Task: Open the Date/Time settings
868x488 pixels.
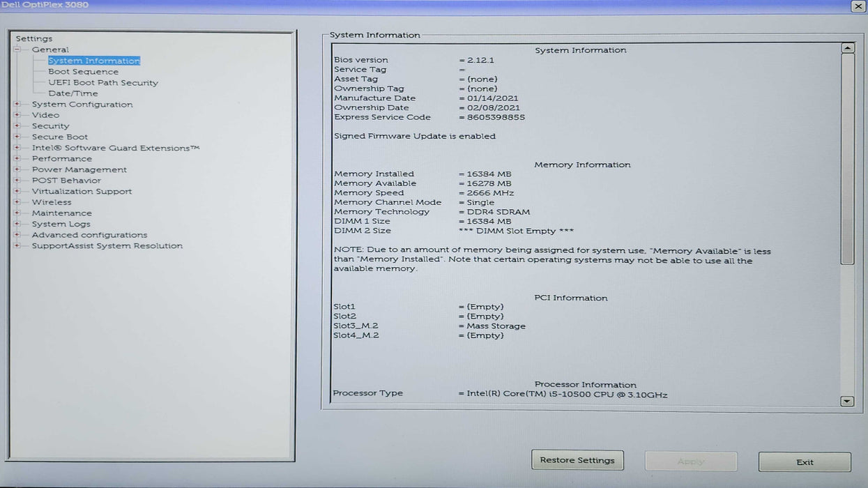Action: 73,93
